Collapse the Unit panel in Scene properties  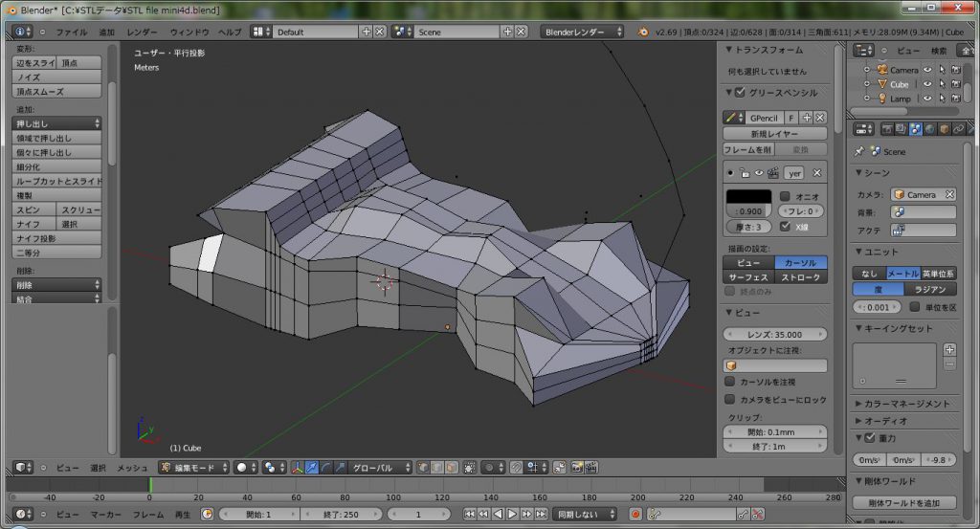(x=858, y=252)
